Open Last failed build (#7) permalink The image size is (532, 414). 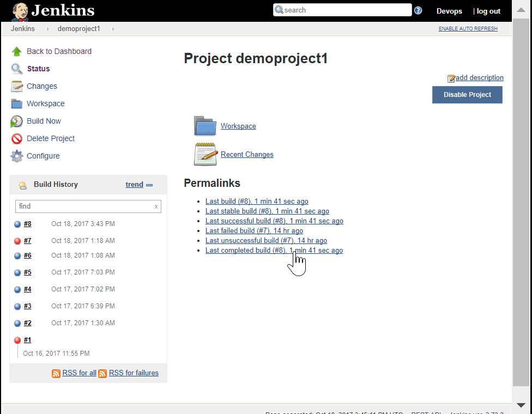(x=254, y=231)
